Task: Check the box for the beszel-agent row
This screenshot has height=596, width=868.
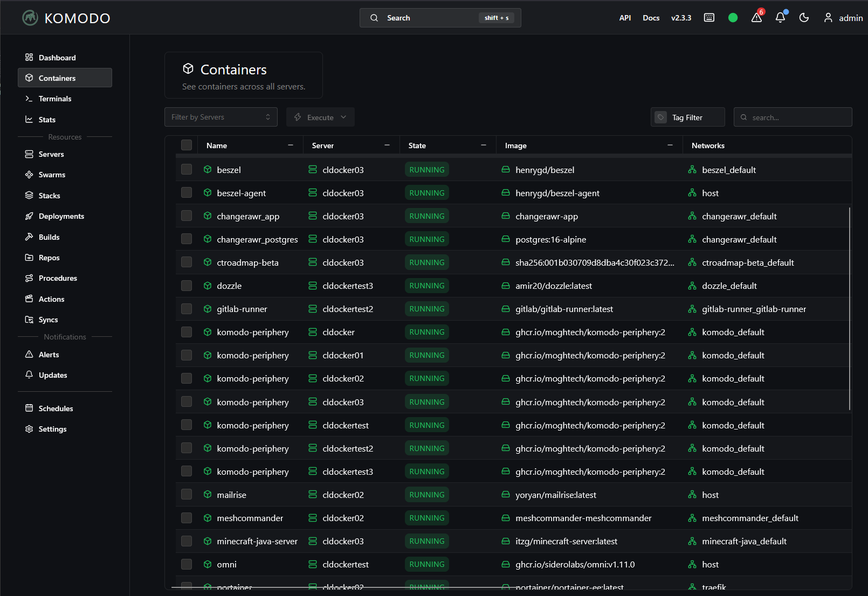Action: [x=187, y=192]
